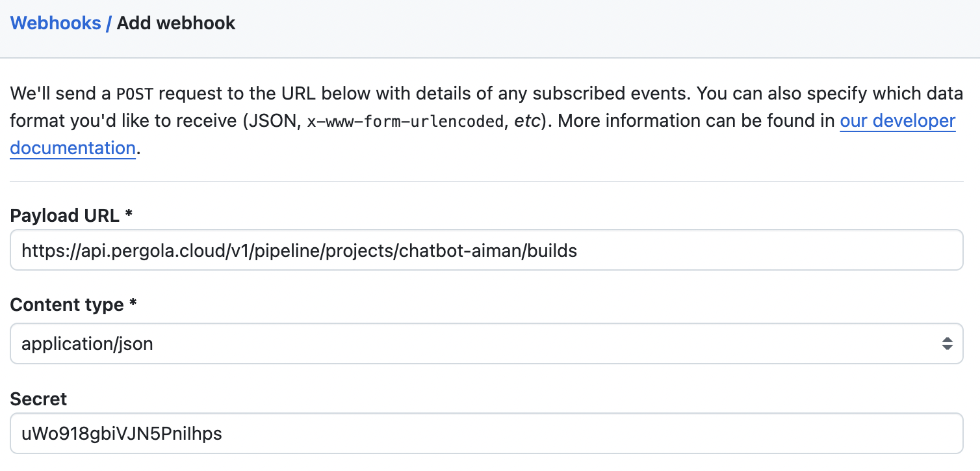Image resolution: width=980 pixels, height=471 pixels.
Task: Open the Webhooks breadcrumb link
Action: click(x=56, y=23)
